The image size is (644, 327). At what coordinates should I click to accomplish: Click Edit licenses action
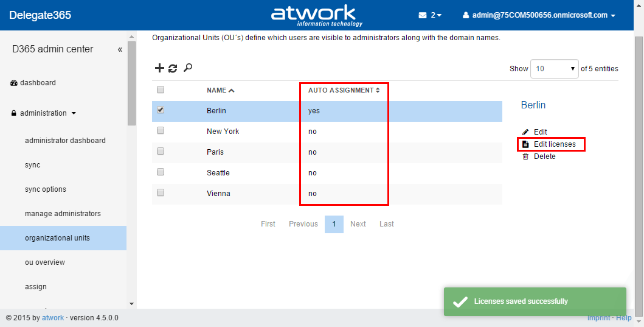click(555, 144)
